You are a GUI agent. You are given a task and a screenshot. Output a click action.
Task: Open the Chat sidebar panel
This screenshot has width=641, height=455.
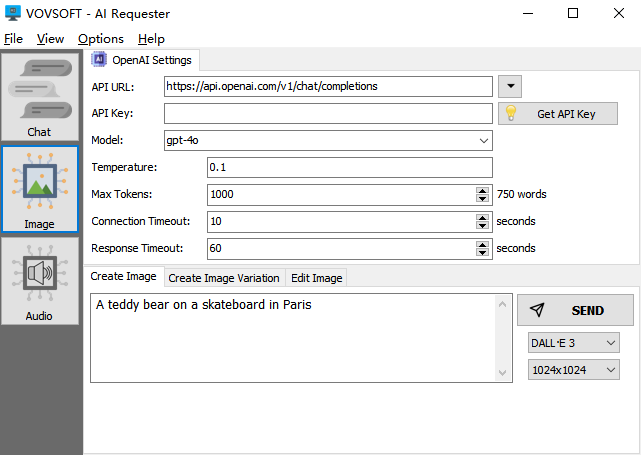click(x=40, y=98)
